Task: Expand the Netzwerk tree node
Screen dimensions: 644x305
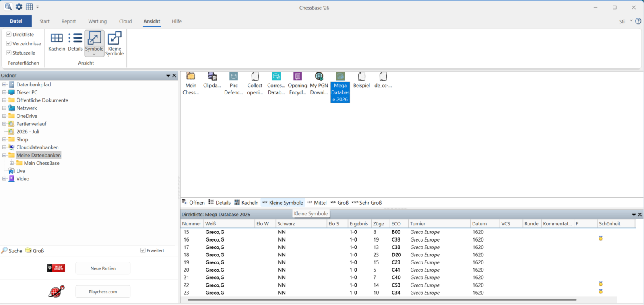Action: (4, 108)
